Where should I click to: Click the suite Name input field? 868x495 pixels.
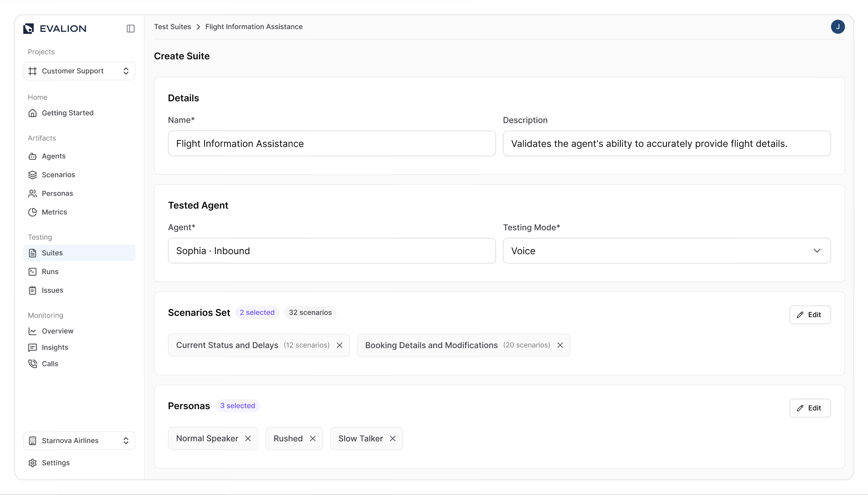pyautogui.click(x=331, y=143)
